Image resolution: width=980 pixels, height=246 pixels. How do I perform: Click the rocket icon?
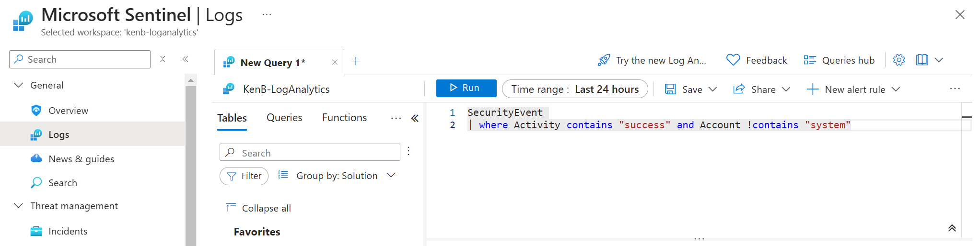[604, 60]
